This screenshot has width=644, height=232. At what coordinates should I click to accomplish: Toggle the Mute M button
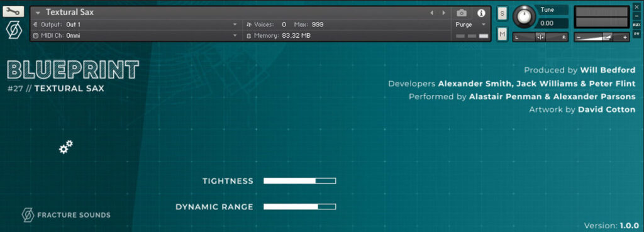pos(502,35)
